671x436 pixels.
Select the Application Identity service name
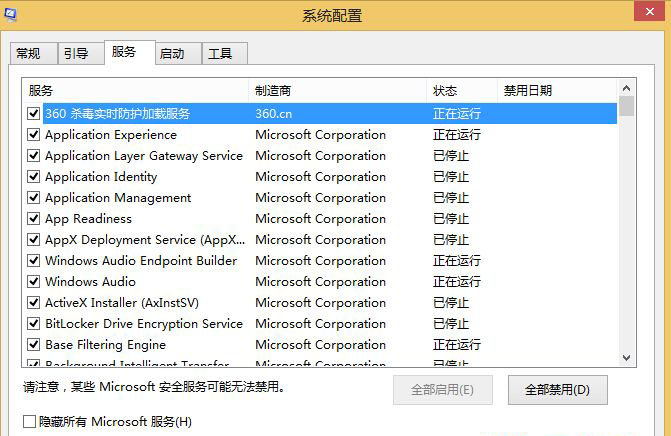pyautogui.click(x=101, y=177)
